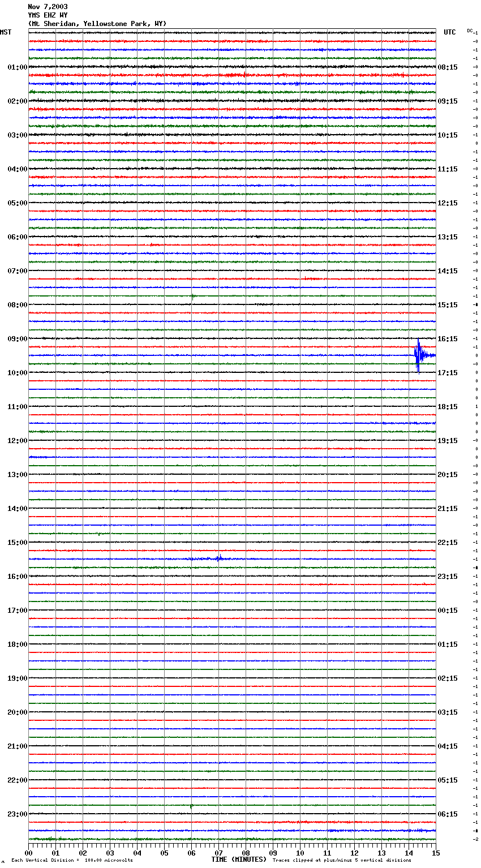Click minute 14 on the bottom axis
This screenshot has height=868, width=481.
click(x=409, y=853)
